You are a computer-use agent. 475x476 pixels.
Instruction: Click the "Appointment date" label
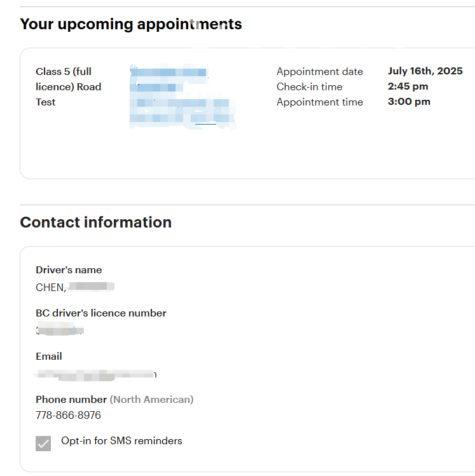[x=320, y=72]
